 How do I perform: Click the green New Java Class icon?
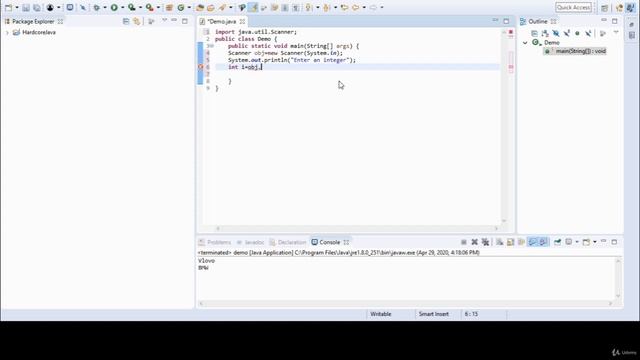pyautogui.click(x=181, y=7)
